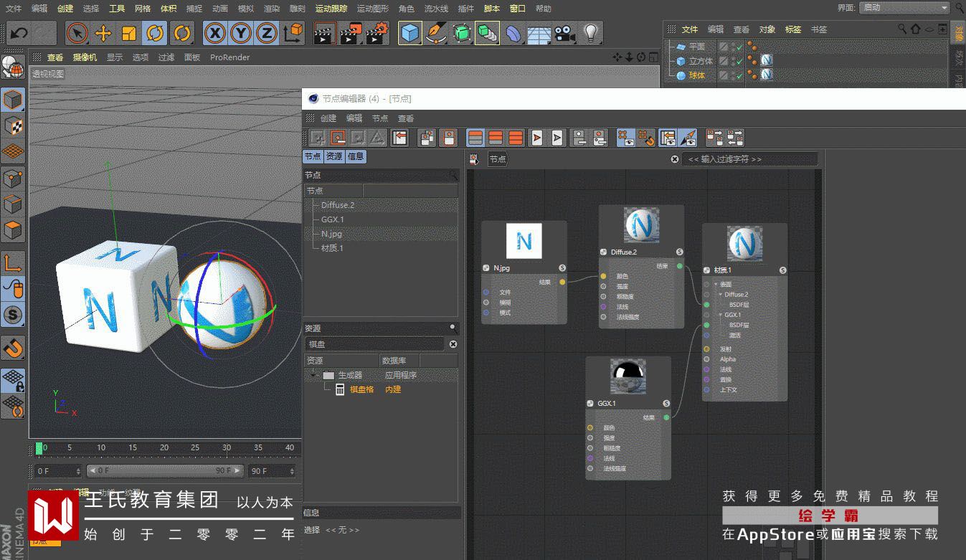Click the first orange horizontal layout icon
966x560 pixels.
tap(475, 138)
